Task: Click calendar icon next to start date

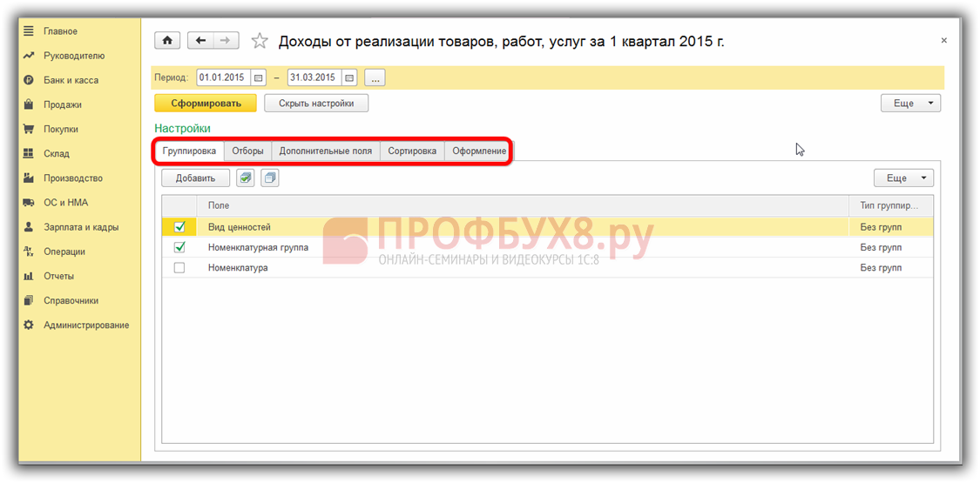Action: click(258, 78)
